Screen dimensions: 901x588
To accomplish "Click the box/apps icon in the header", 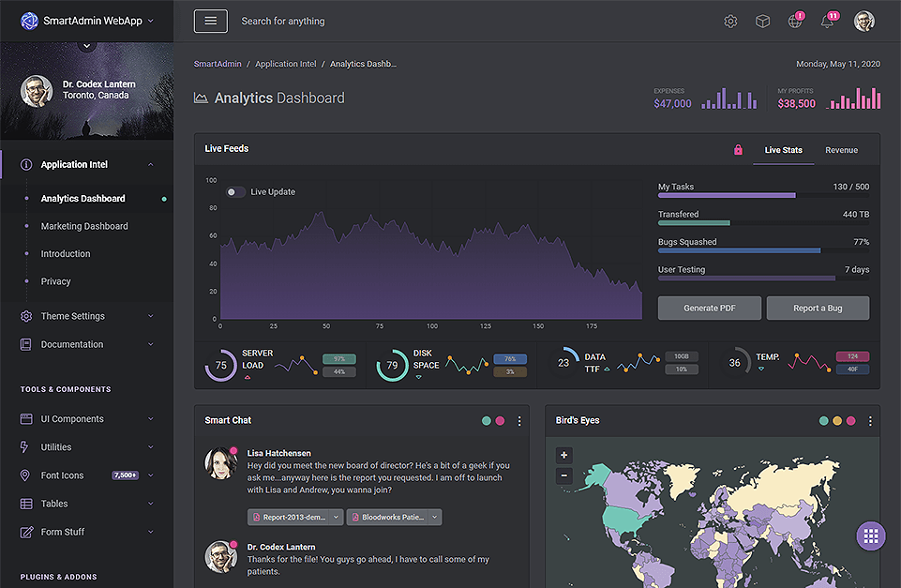I will (762, 21).
